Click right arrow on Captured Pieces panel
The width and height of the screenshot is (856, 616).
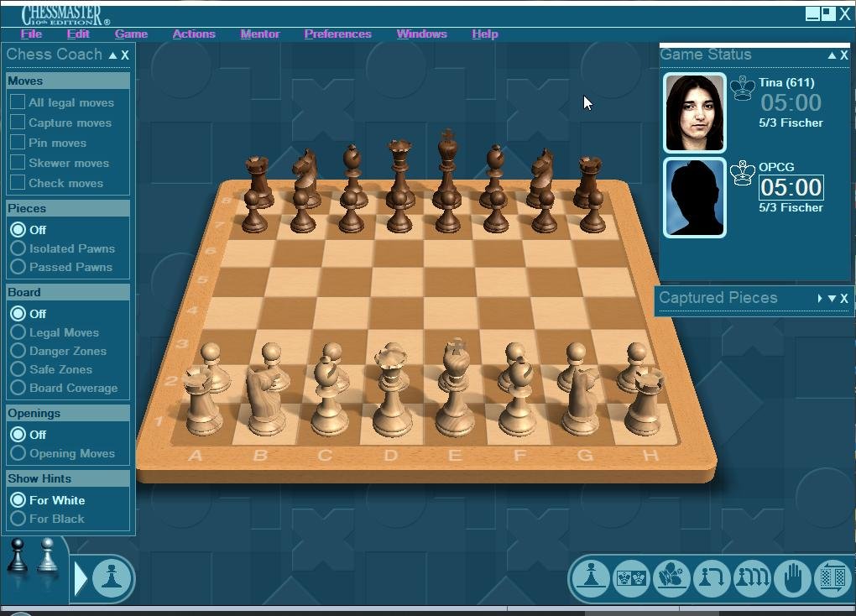(x=820, y=298)
